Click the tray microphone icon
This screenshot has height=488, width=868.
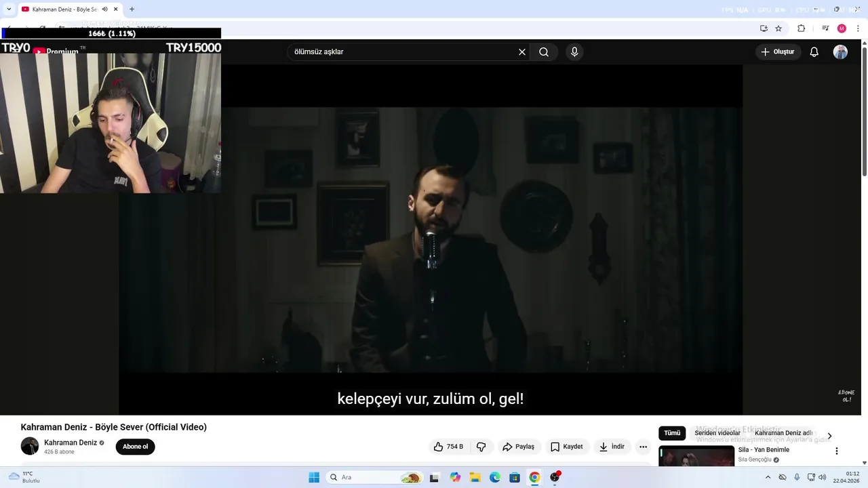coord(797,477)
